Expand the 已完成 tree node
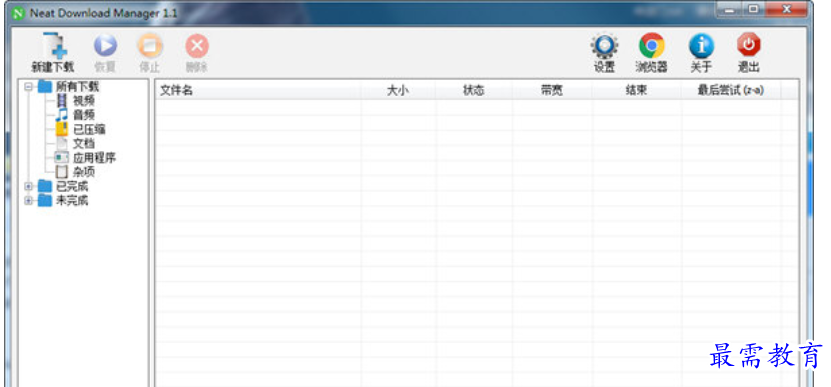This screenshot has height=387, width=831. (29, 187)
